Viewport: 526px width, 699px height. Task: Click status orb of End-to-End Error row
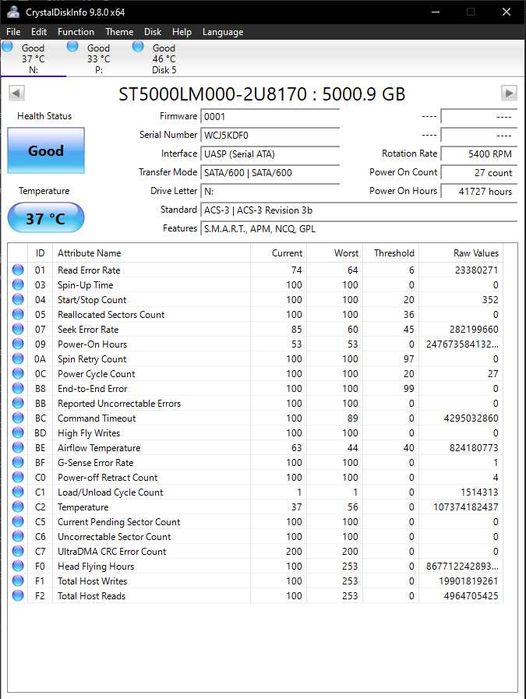18,388
